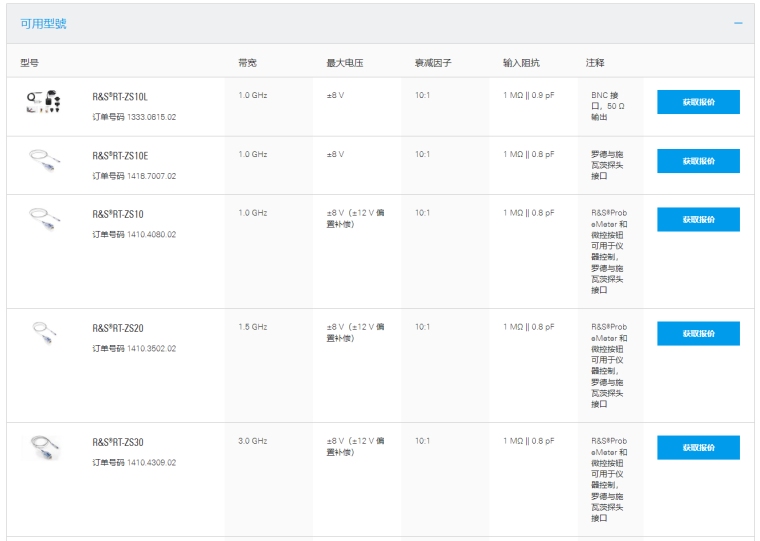Open the R&S RT-ZS10 product name link
This screenshot has height=541, width=760.
[118, 214]
